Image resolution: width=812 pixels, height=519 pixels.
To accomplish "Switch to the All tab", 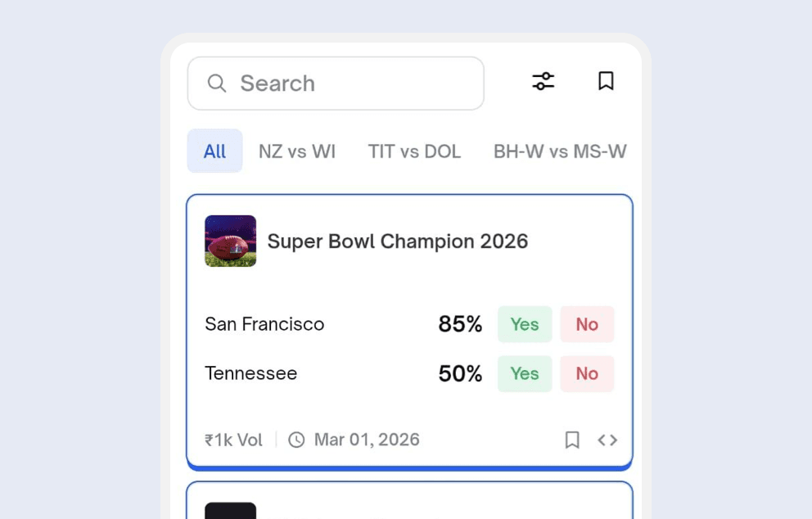I will pos(214,151).
